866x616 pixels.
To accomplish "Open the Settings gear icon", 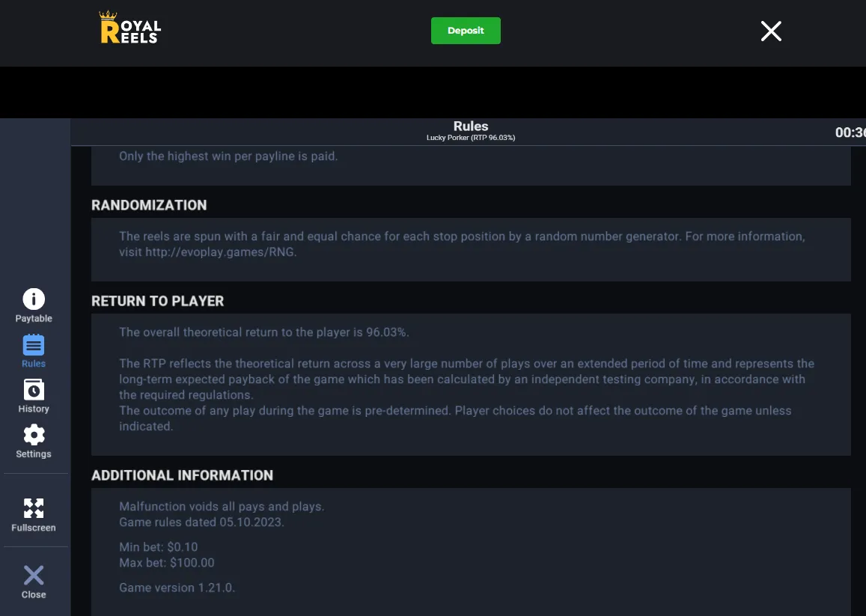I will (x=34, y=435).
